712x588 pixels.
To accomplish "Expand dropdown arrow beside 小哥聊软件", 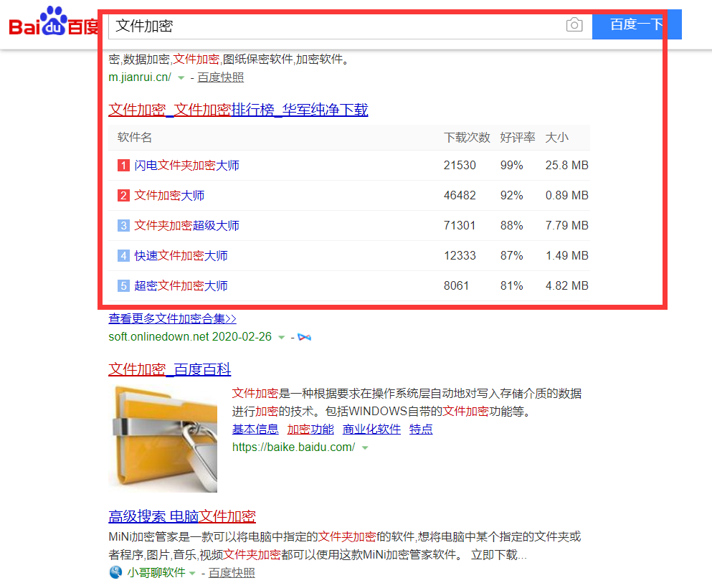I will tap(192, 573).
